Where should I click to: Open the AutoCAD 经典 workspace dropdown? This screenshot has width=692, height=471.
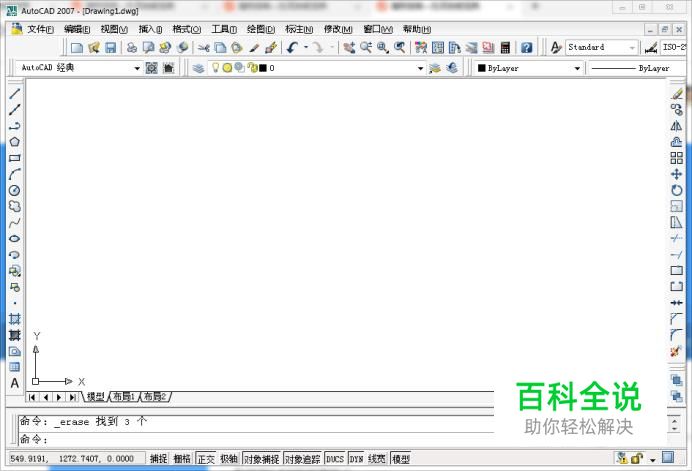click(x=137, y=68)
